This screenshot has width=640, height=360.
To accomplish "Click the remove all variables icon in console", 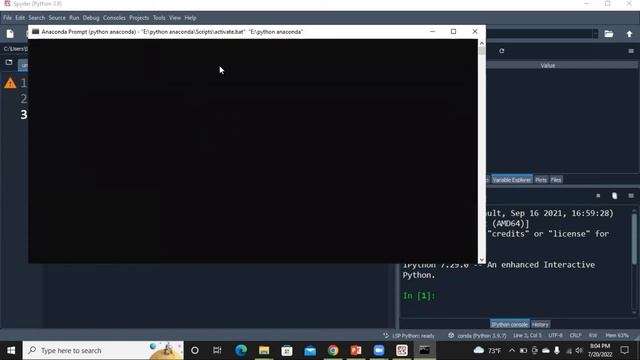I will tap(614, 196).
